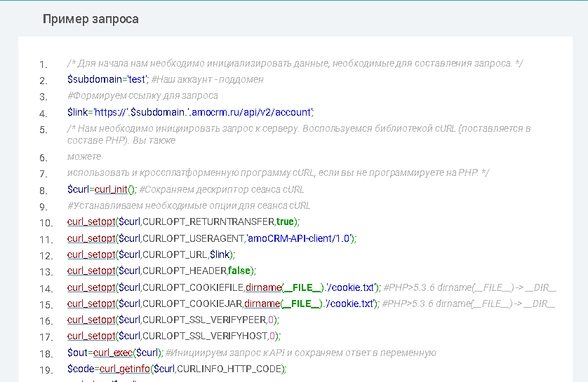Click the CURLOPT_RETURNTRANSFER constant
This screenshot has height=382, width=588.
pos(208,222)
